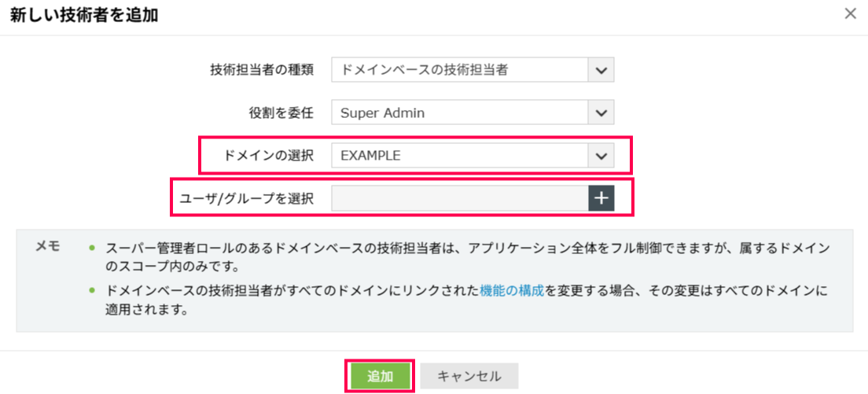Screen dimensions: 868x394
Task: Click the キャンセル button
Action: [469, 376]
